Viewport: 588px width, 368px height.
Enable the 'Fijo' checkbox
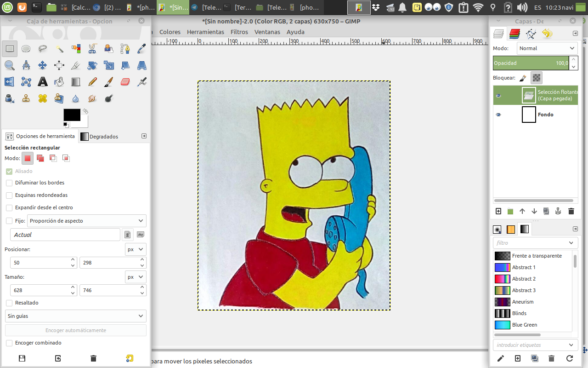9,221
